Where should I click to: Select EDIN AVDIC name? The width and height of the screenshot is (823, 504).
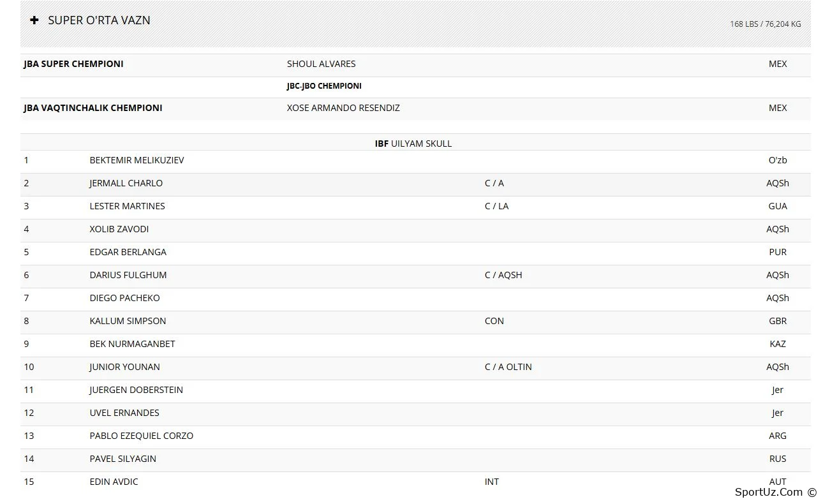(x=114, y=482)
